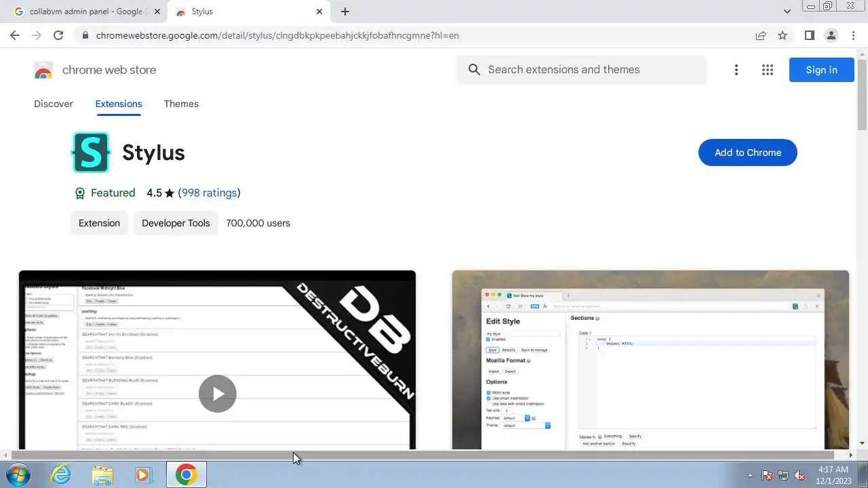Viewport: 868px width, 488px height.
Task: Click the site lock icon in address bar
Action: [85, 35]
